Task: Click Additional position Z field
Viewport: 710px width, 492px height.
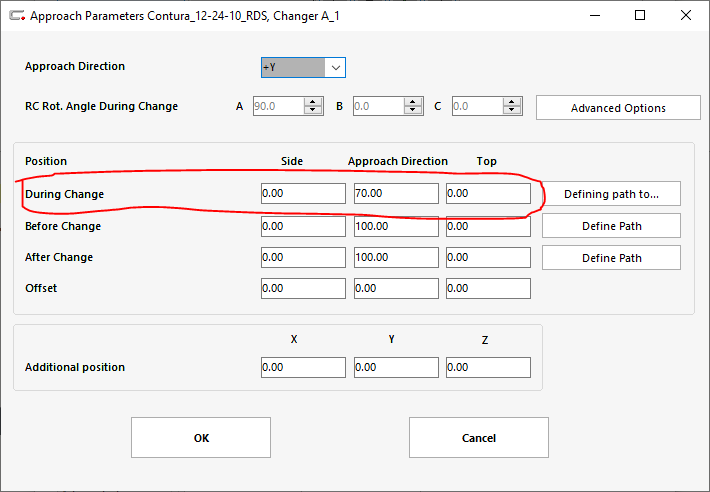Action: point(488,368)
